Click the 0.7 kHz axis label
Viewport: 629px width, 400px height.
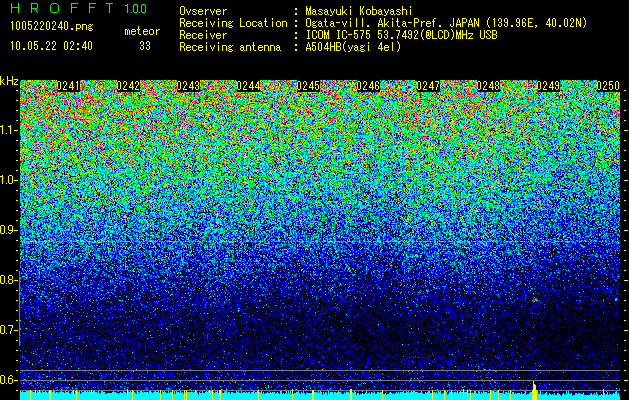[x=8, y=330]
